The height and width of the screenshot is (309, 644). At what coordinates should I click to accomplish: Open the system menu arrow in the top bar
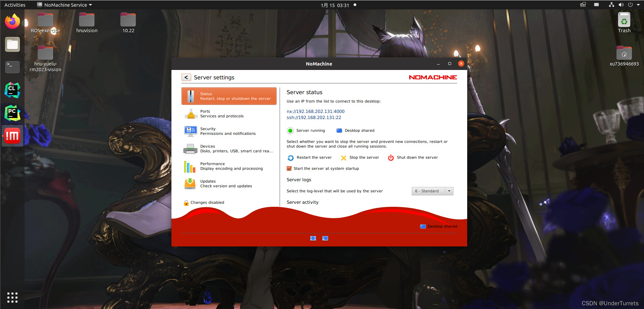click(x=638, y=5)
